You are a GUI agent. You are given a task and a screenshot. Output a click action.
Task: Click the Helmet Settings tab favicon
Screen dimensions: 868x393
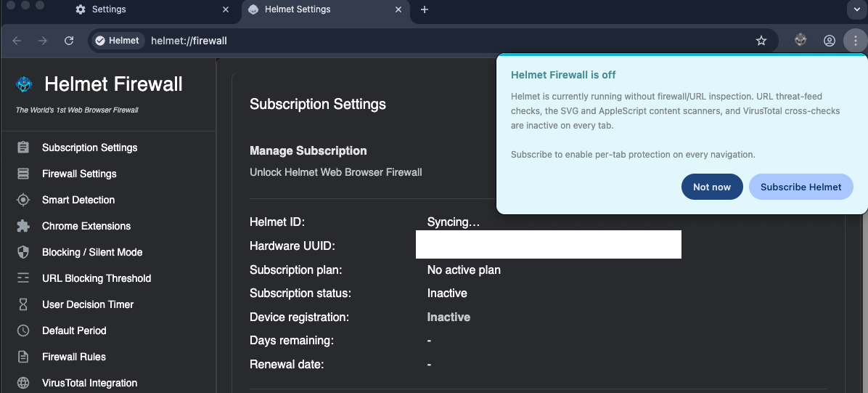[x=253, y=9]
